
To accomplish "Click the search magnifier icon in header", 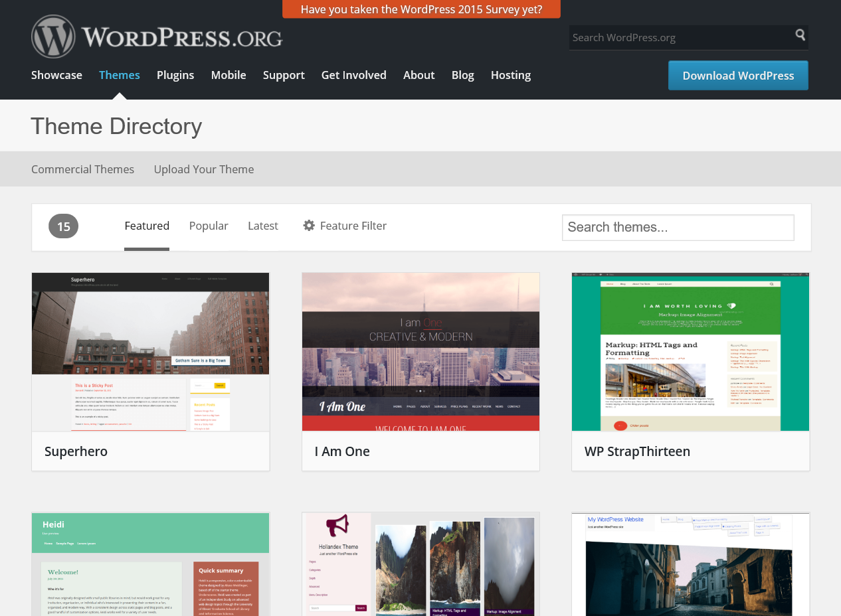I will pos(800,35).
